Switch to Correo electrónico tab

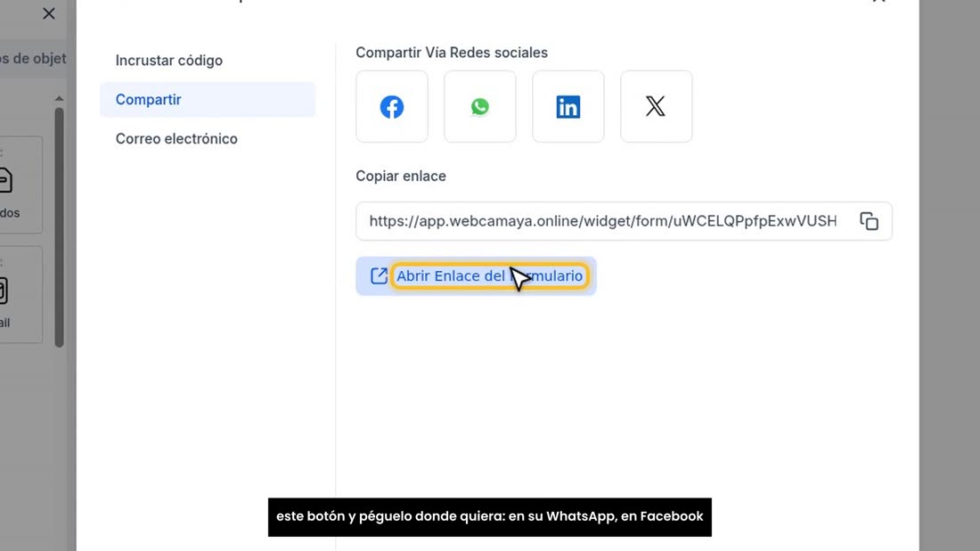tap(208, 139)
